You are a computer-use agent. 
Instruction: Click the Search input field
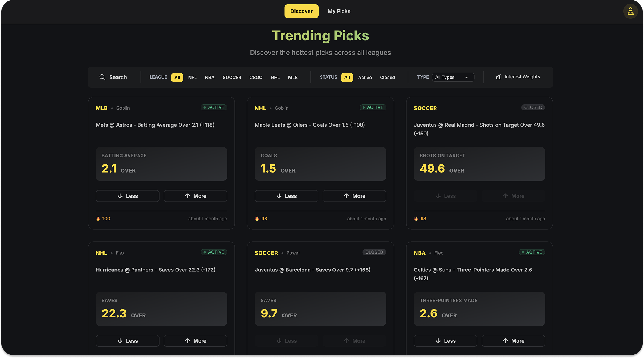click(x=118, y=77)
